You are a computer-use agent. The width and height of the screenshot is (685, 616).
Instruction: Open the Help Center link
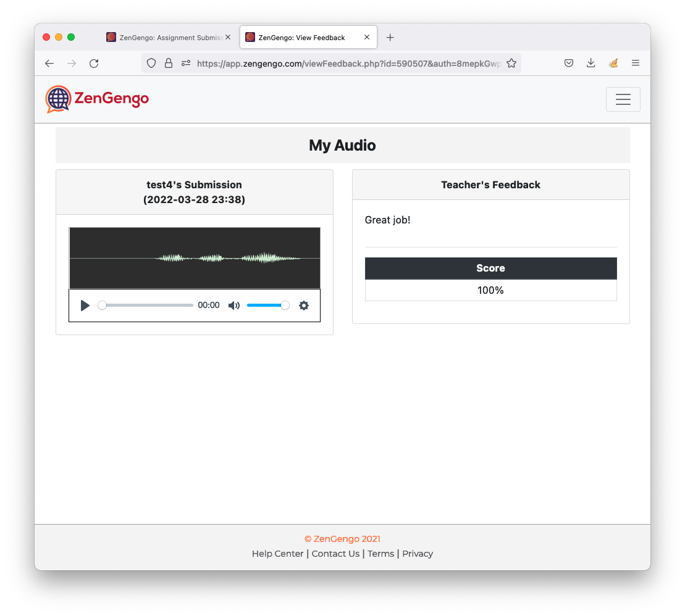(x=277, y=554)
